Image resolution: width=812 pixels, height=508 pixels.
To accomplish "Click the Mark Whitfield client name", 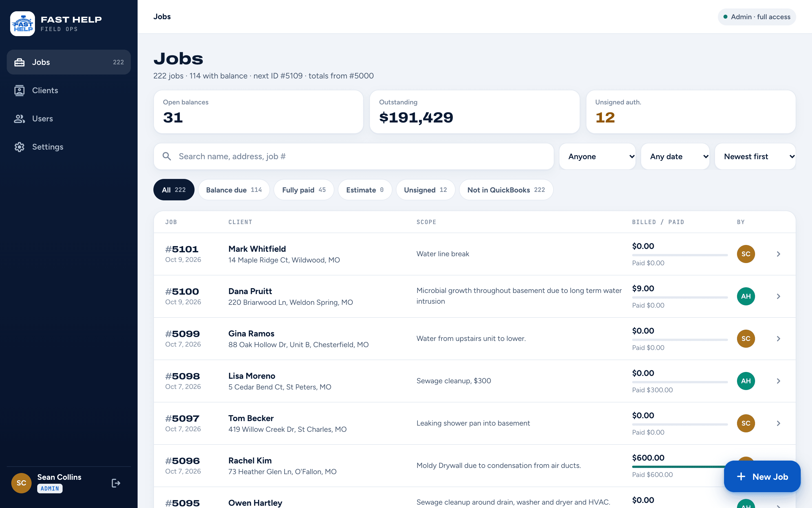I will pos(257,249).
